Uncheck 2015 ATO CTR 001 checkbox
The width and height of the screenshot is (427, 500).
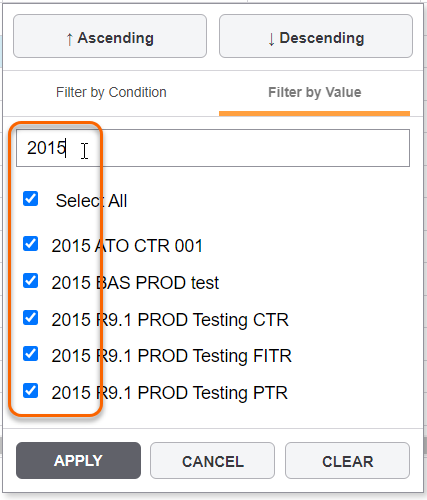pyautogui.click(x=30, y=244)
